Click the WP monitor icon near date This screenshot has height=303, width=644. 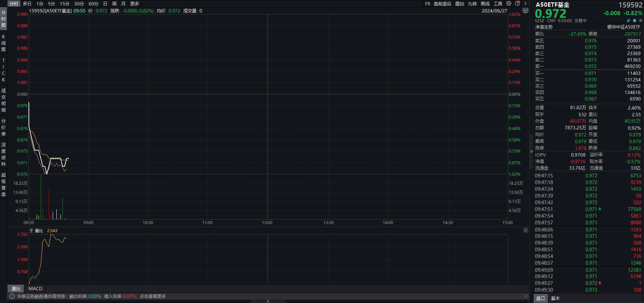point(525,11)
